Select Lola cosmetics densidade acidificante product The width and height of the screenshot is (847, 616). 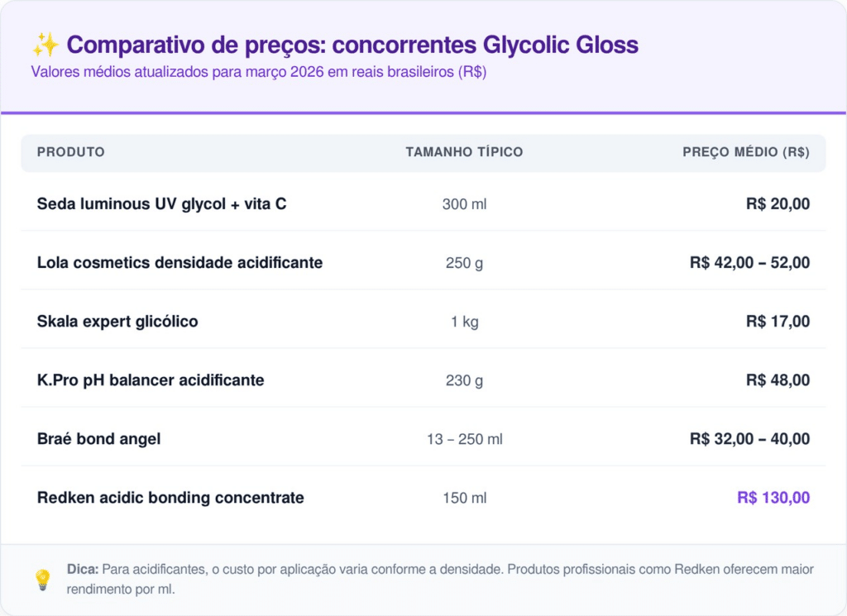coord(179,263)
